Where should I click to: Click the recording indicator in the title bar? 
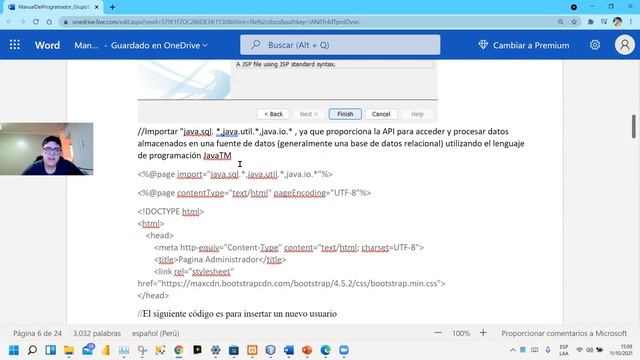(x=573, y=7)
